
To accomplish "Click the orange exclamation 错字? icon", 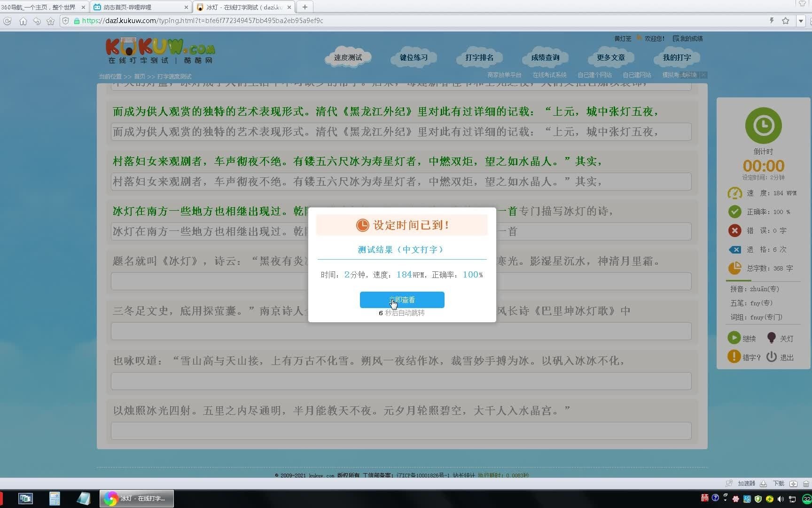I will (734, 357).
